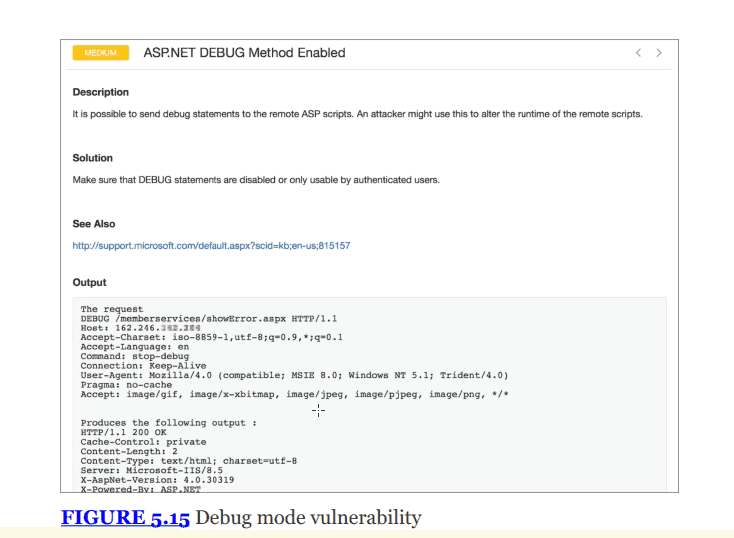Click the DEBUG /memberservices/showError.aspx request line

pos(209,319)
